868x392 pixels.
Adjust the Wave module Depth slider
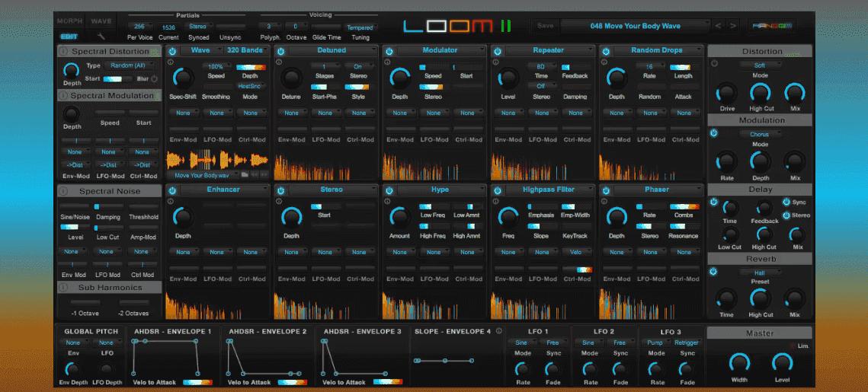tap(250, 67)
